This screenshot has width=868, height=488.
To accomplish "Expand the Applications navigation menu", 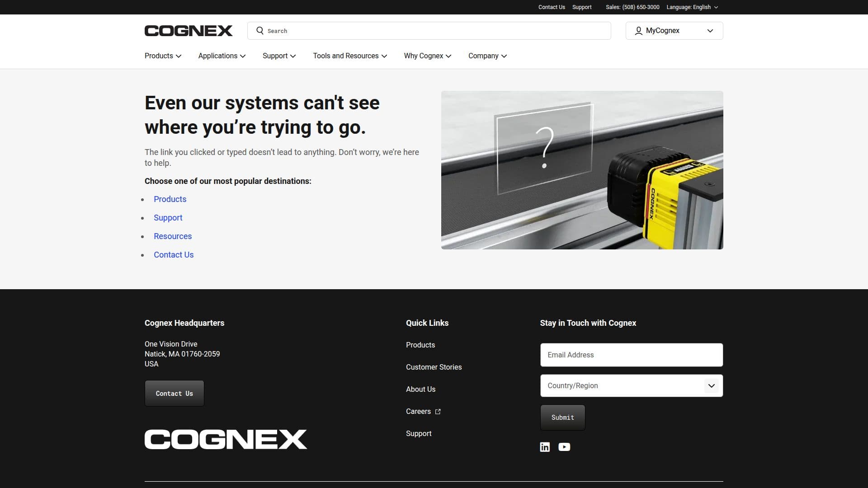I will (x=222, y=56).
